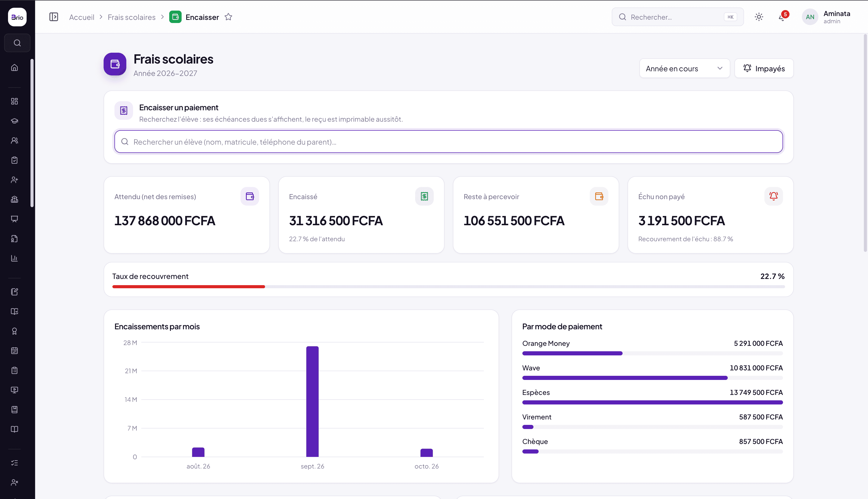Image resolution: width=868 pixels, height=499 pixels.
Task: Click the Wave amount 10 831 000 FCFA
Action: [x=756, y=368]
